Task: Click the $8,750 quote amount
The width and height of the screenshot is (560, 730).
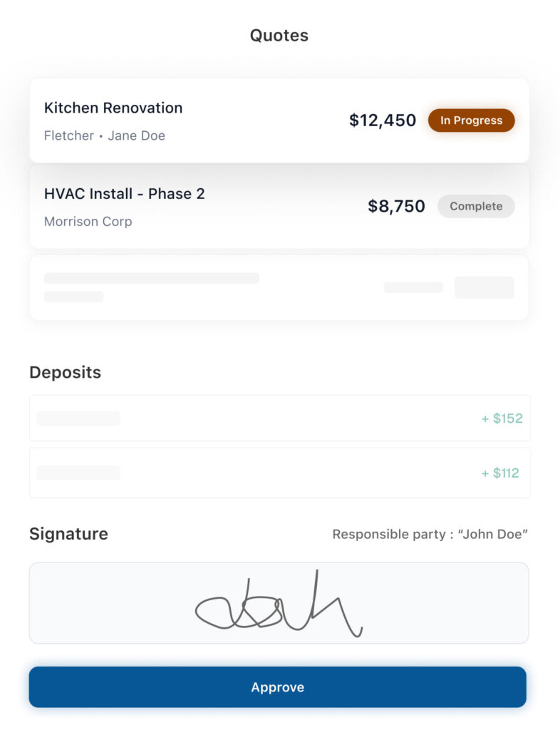Action: (x=396, y=206)
